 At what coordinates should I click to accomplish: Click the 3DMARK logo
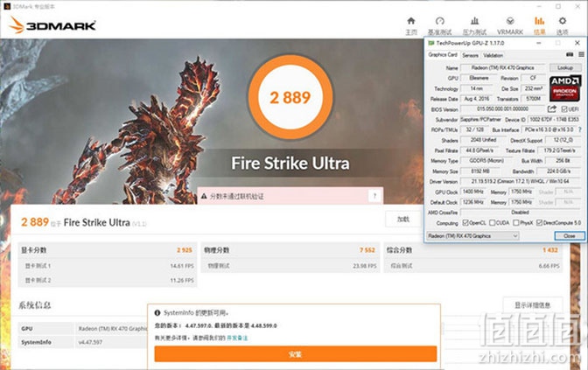tap(52, 25)
